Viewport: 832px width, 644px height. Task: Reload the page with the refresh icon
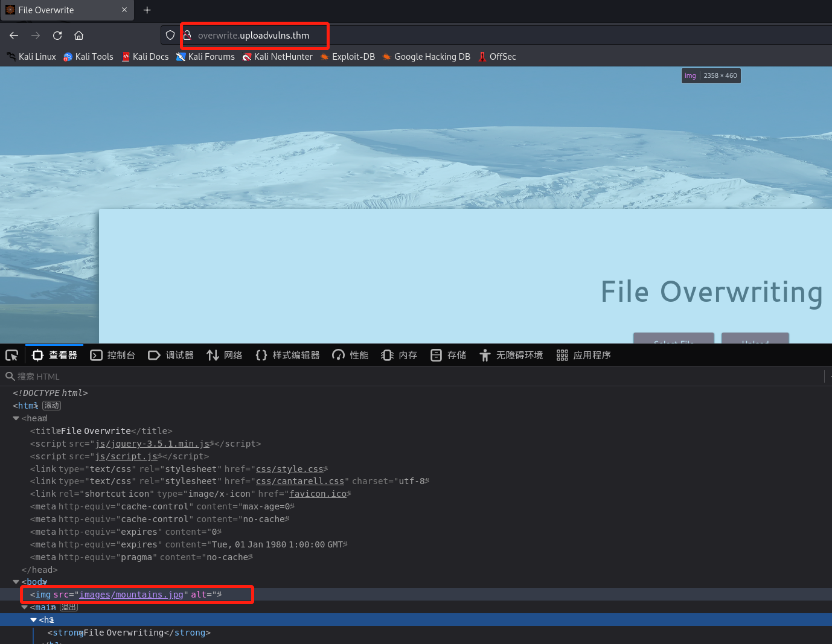tap(57, 36)
